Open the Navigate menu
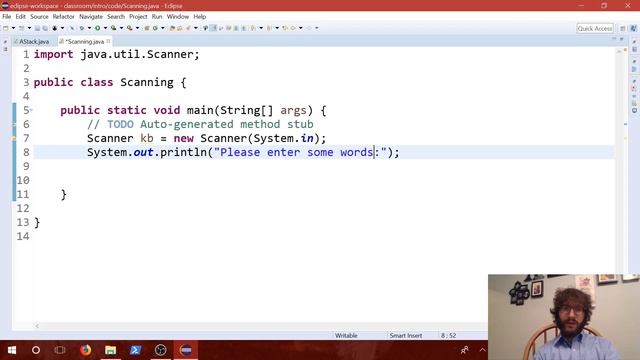Image resolution: width=640 pixels, height=360 pixels. (91, 17)
